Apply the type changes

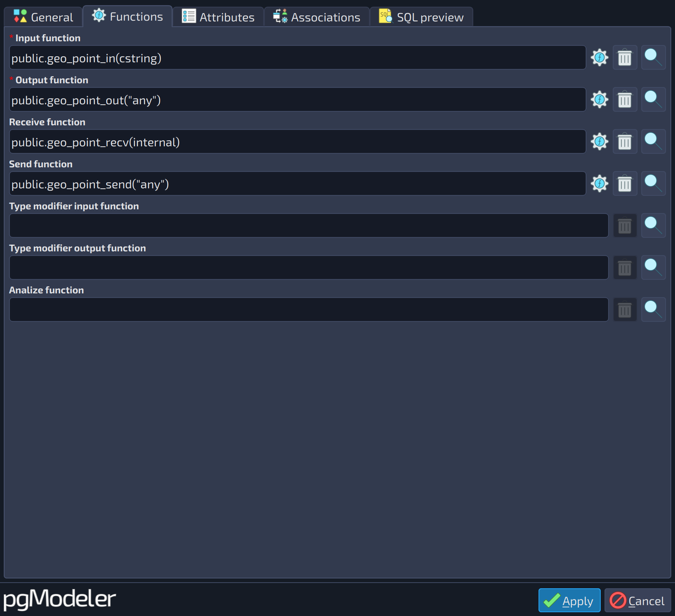click(x=569, y=601)
